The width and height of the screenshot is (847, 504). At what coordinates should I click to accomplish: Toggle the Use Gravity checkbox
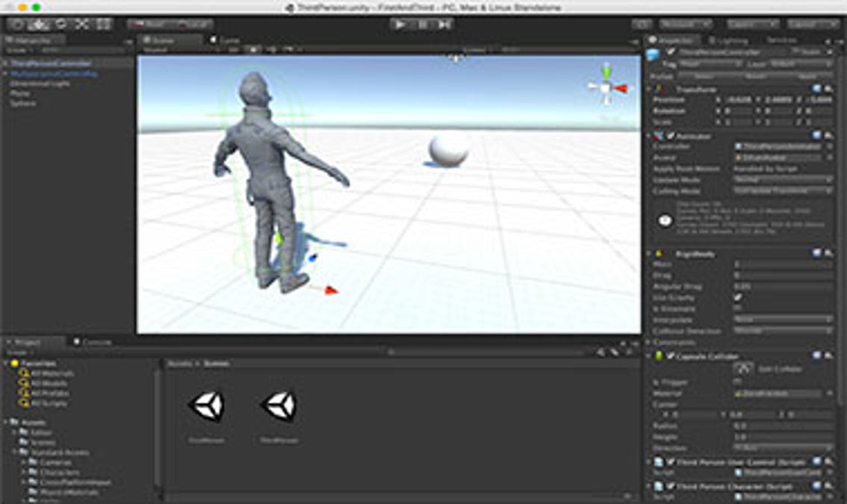(738, 297)
